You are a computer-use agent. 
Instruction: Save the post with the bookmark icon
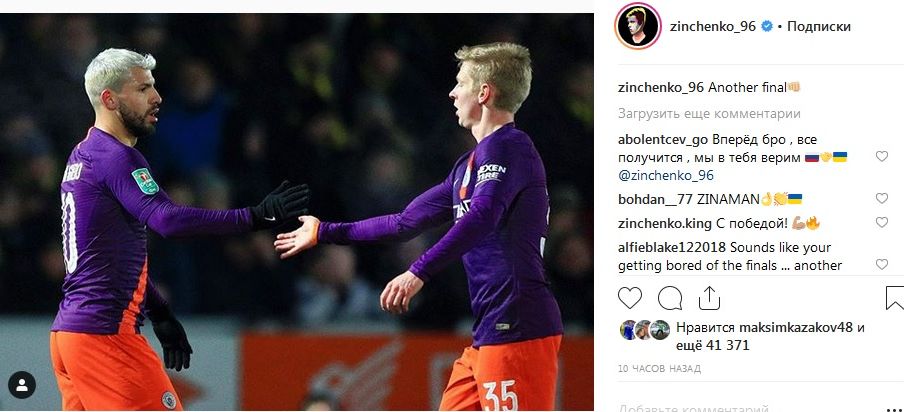[x=895, y=298]
